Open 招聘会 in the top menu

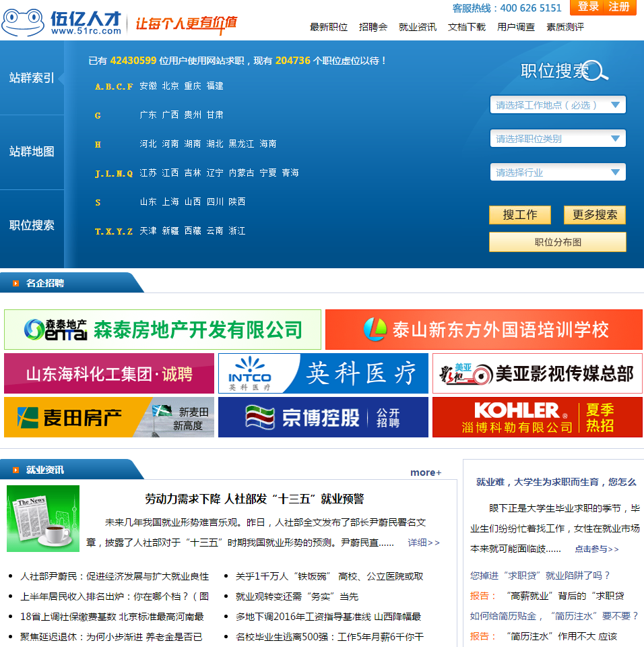point(373,27)
